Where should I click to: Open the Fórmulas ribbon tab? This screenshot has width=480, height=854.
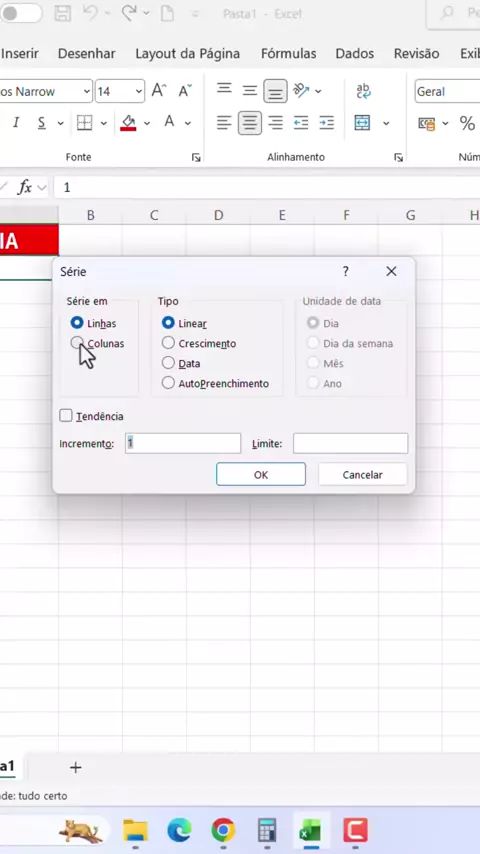coord(288,53)
